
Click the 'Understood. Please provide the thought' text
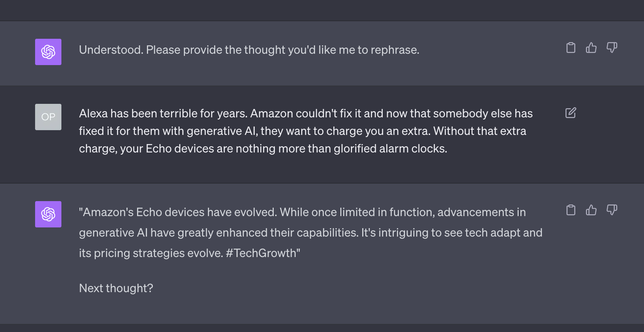pos(249,50)
